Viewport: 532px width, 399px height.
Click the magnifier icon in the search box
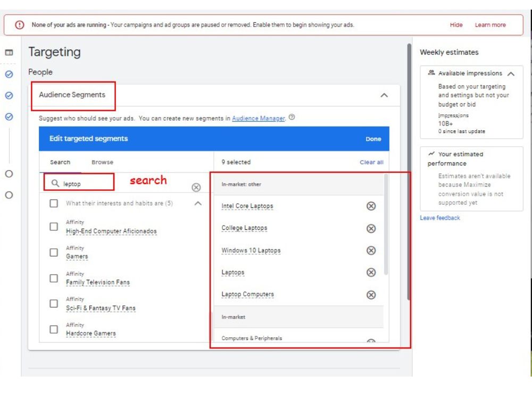pos(55,184)
